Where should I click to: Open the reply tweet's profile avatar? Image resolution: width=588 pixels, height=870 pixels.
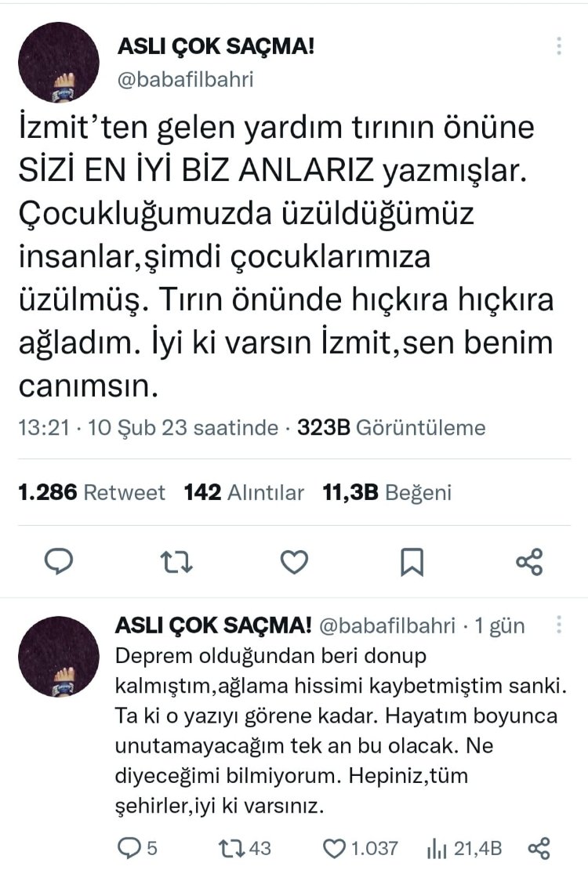(x=59, y=656)
